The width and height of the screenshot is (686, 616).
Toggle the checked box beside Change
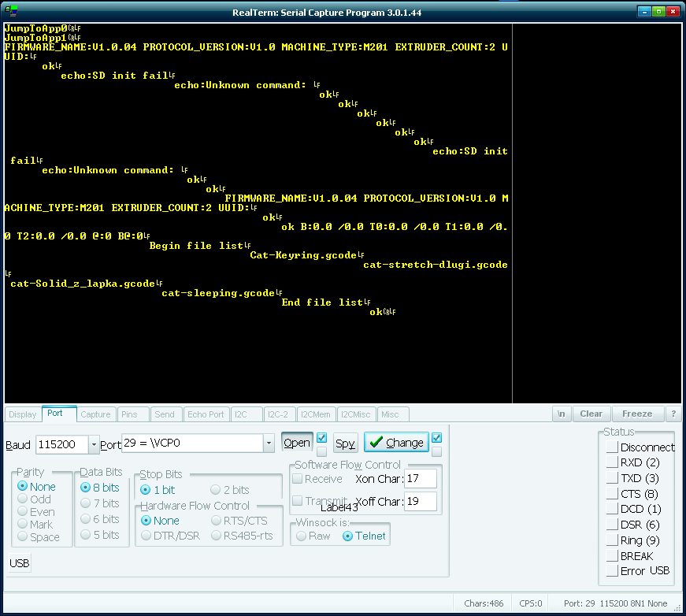click(x=436, y=437)
